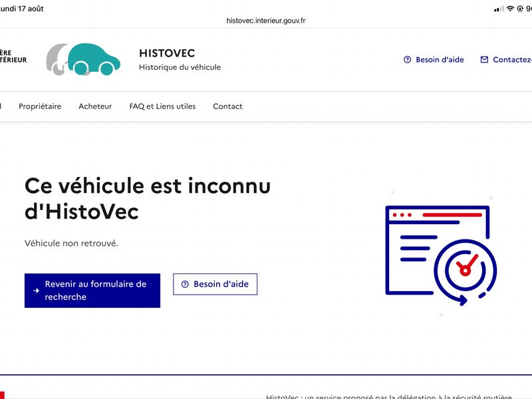Click the question mark icon in the outlined Besoin d'aide button

click(185, 285)
